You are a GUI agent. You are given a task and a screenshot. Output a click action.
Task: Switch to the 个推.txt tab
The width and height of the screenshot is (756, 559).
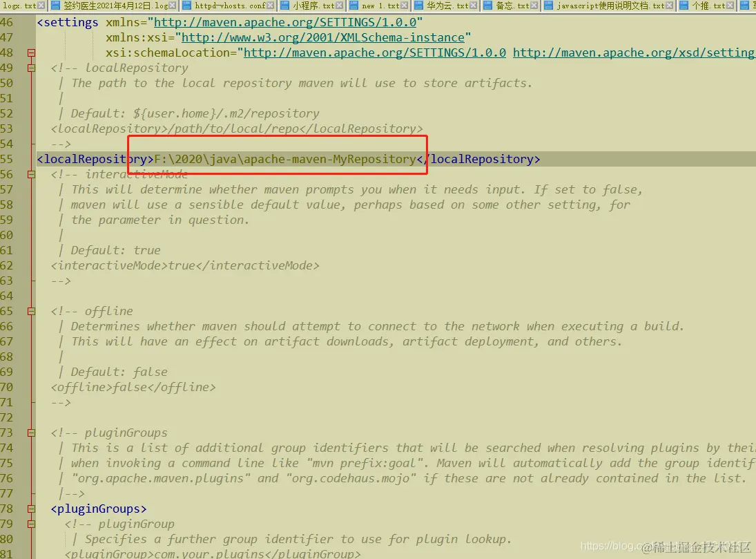click(x=707, y=6)
